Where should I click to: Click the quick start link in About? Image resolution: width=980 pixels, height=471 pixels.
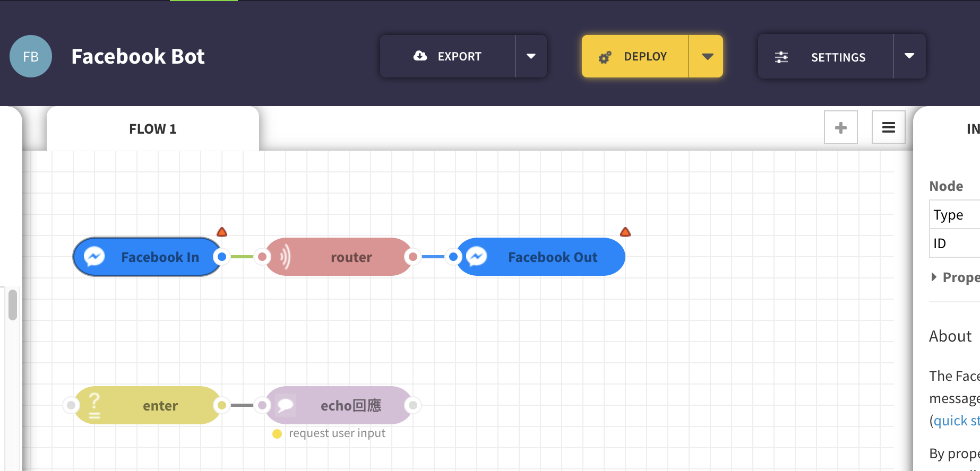957,421
